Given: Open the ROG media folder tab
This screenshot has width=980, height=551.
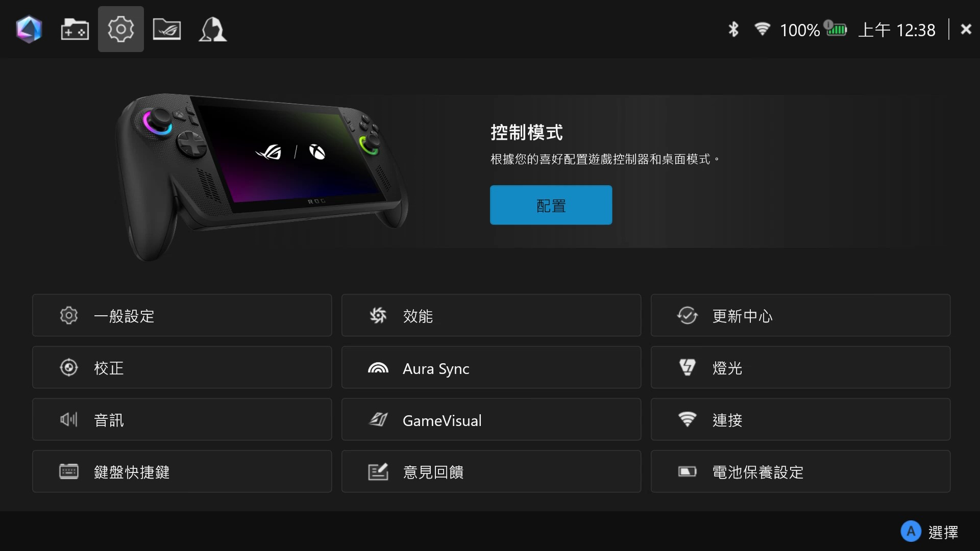Looking at the screenshot, I should [167, 29].
